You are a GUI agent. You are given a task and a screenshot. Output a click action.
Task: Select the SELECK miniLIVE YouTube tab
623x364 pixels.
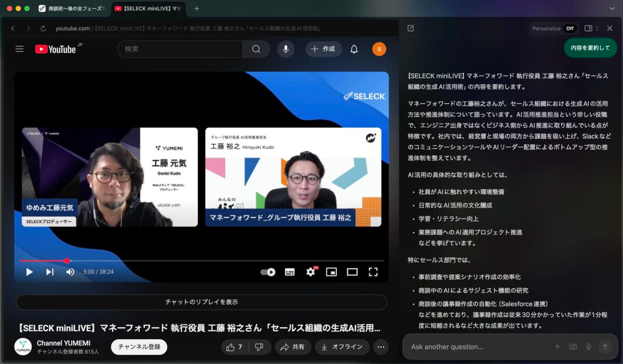[x=148, y=8]
